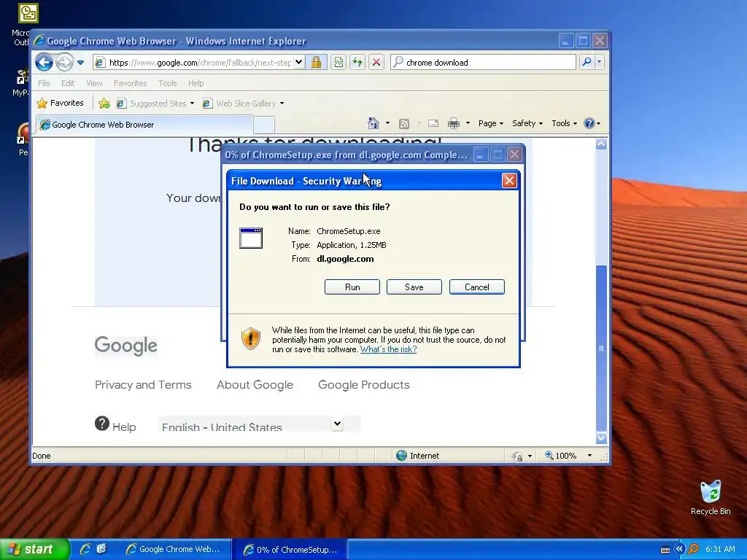Open the Windows start menu
The height and width of the screenshot is (560, 747).
pyautogui.click(x=35, y=550)
